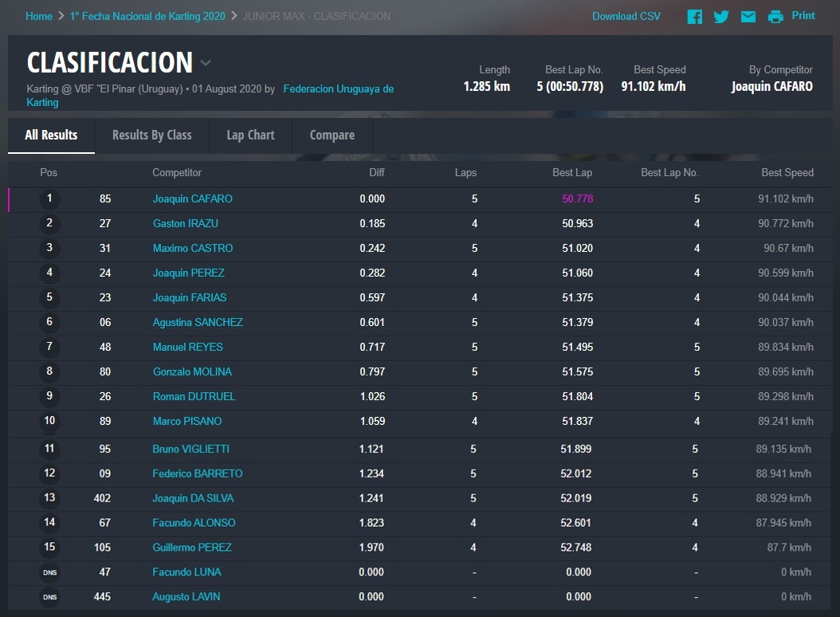Screen dimensions: 840x617
Task: Click position 15 badge in results
Action: coord(49,548)
